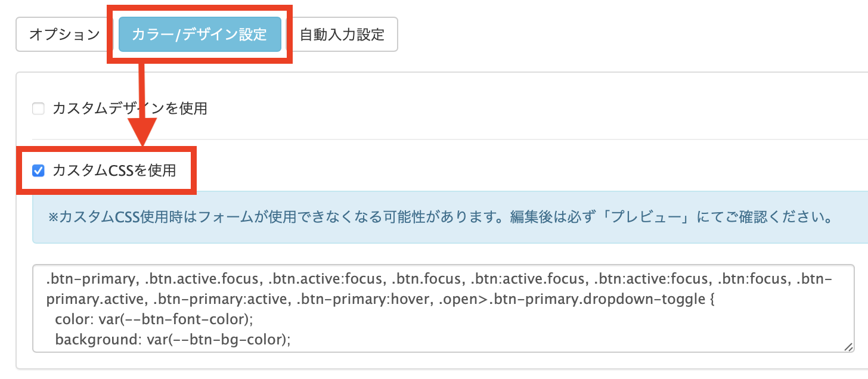This screenshot has width=868, height=379.
Task: Switch to the 自動入力設定 tab
Action: (x=342, y=35)
